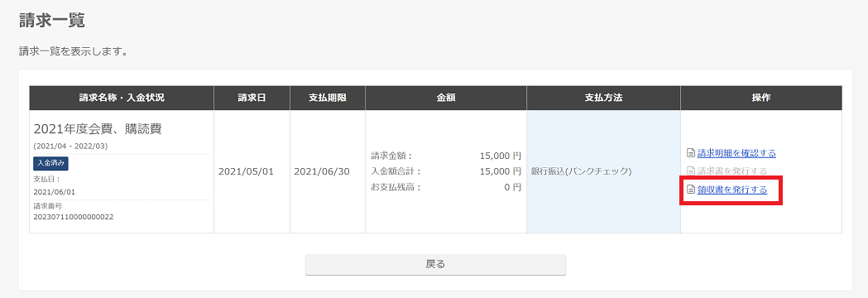Click the 操作 column header

(x=761, y=98)
